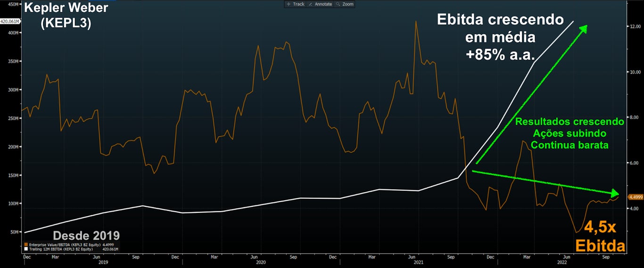This screenshot has width=644, height=268.
Task: Click the 10.00 right axis label
Action: [635, 72]
